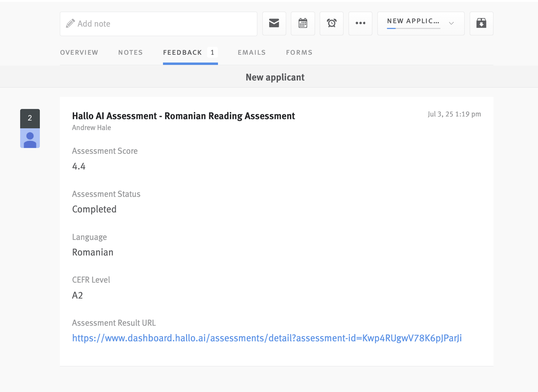
Task: Click the Hallo AI Assessment title
Action: (183, 116)
